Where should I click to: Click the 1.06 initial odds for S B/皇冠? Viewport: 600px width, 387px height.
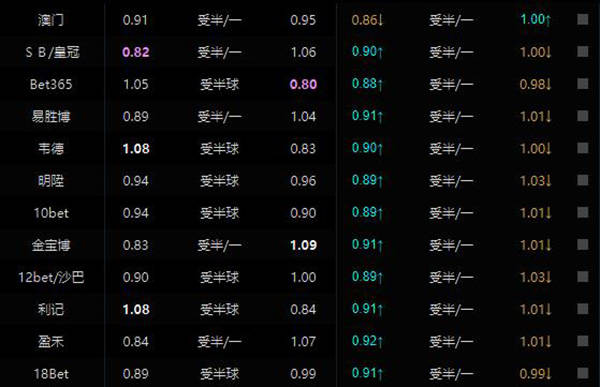pyautogui.click(x=303, y=52)
